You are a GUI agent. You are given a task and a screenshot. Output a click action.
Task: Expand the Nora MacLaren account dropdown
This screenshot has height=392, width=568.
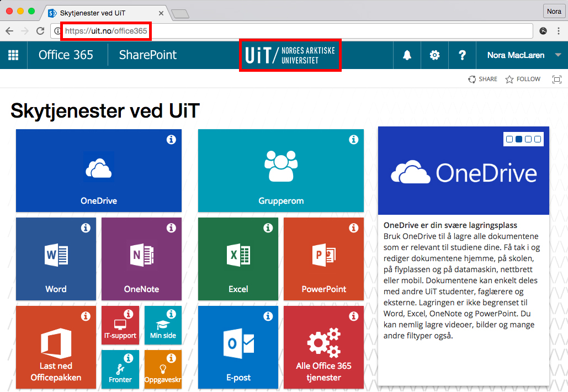[x=558, y=55]
